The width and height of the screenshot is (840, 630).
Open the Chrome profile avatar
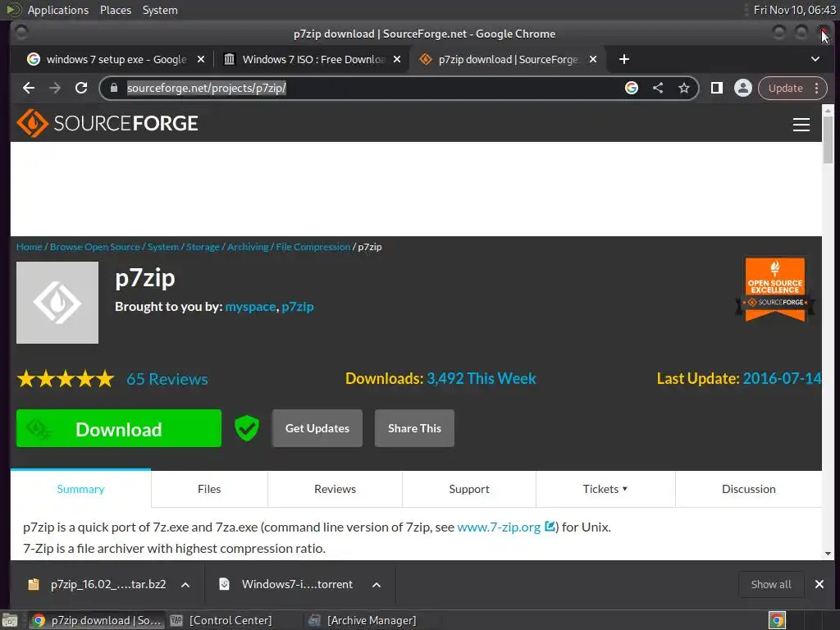pos(743,88)
